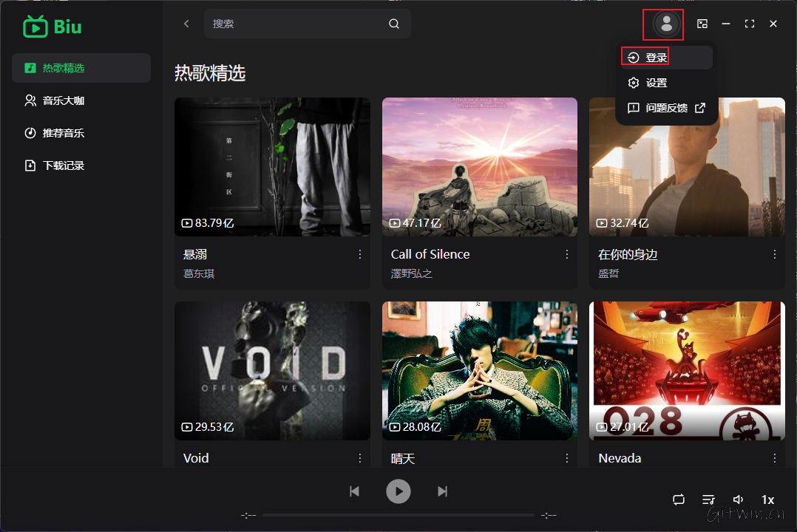The image size is (797, 532).
Task: Go back using the left arrow
Action: tap(186, 24)
